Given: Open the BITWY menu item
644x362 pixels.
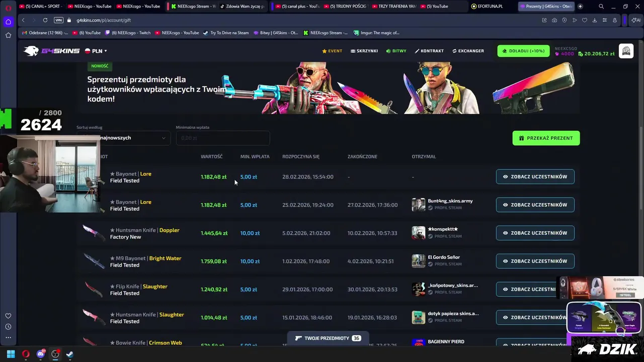Looking at the screenshot, I should 396,51.
